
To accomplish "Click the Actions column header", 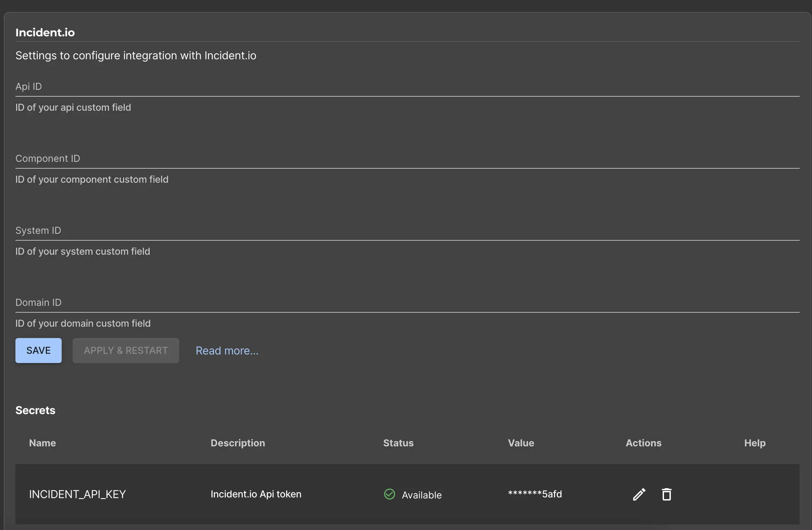I will tap(643, 443).
